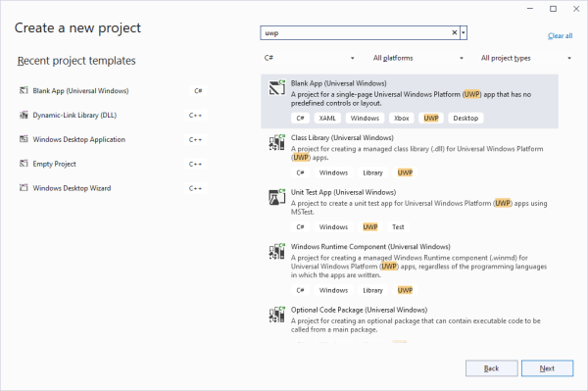The height and width of the screenshot is (391, 588).
Task: Click the UWP tag under Unit Test App
Action: (370, 226)
